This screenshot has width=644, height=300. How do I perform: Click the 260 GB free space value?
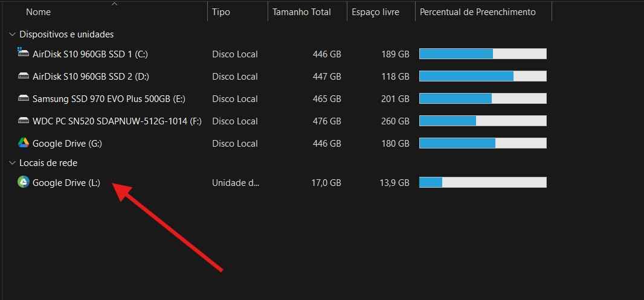click(x=395, y=121)
